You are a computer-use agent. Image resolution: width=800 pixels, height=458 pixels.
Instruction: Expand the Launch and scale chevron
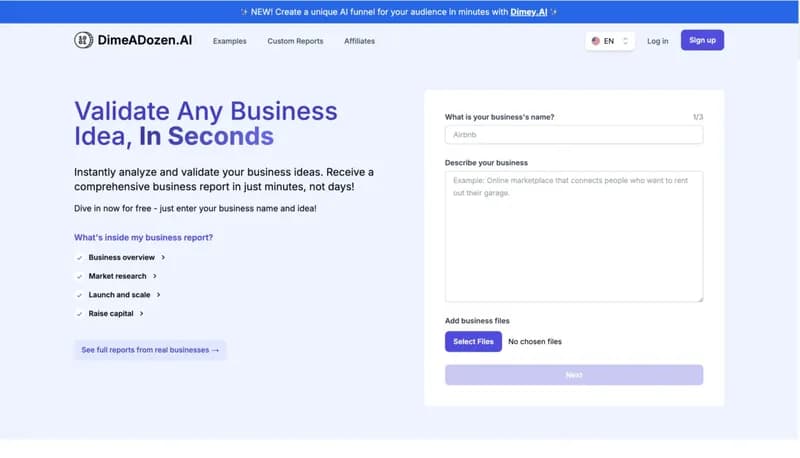click(158, 295)
